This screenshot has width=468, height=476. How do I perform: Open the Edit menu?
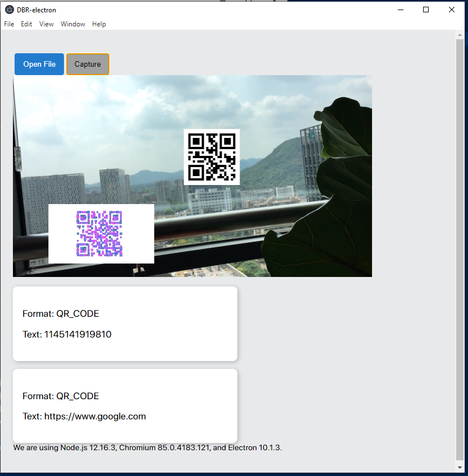click(x=26, y=24)
